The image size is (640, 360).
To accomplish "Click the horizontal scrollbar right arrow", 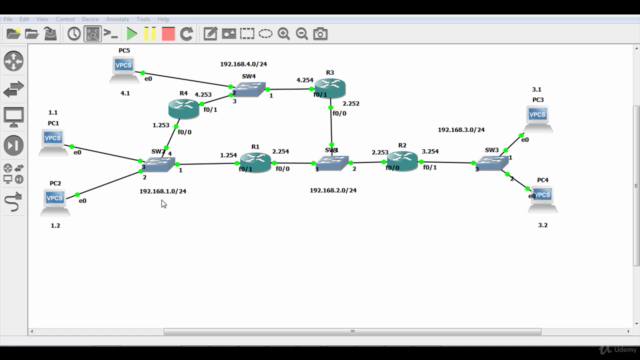I will pos(628,331).
